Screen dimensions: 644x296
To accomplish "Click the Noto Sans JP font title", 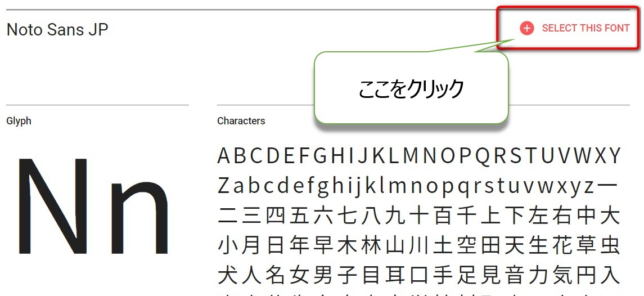I will point(57,30).
